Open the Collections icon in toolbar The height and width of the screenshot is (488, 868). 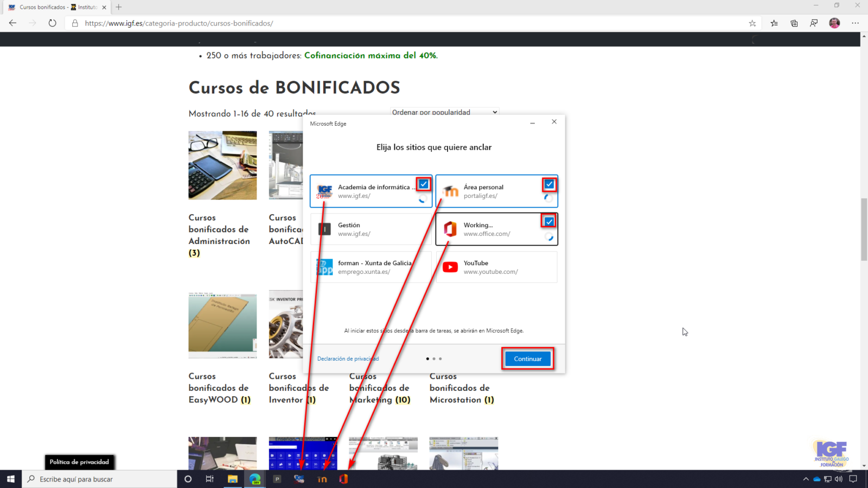point(794,23)
